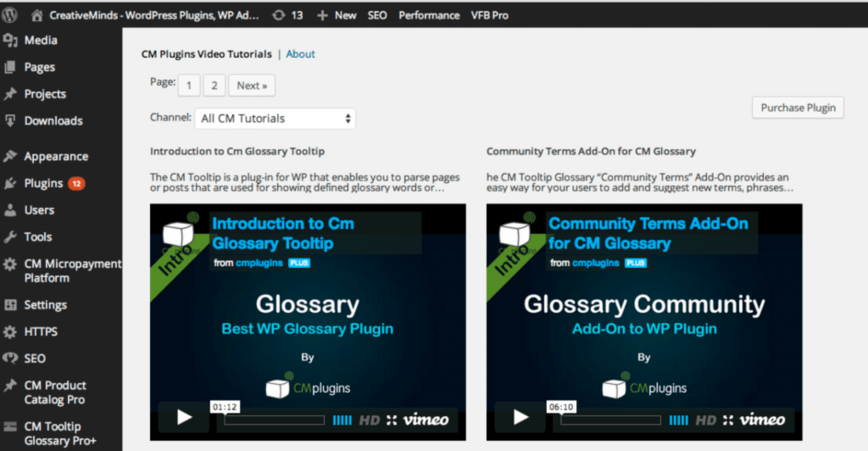Click the Settings sidebar icon
Image resolution: width=868 pixels, height=451 pixels.
click(x=10, y=305)
